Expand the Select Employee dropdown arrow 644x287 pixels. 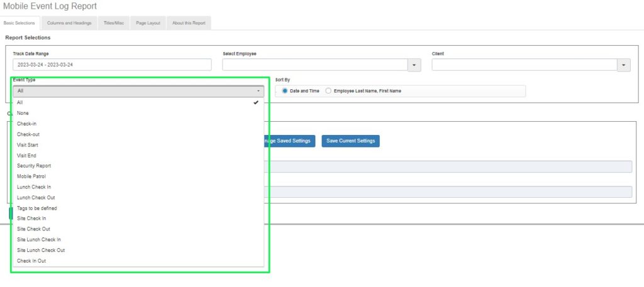[414, 65]
